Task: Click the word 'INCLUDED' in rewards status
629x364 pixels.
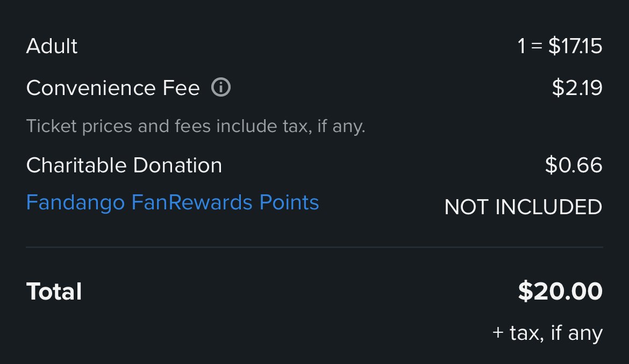Action: [x=549, y=207]
